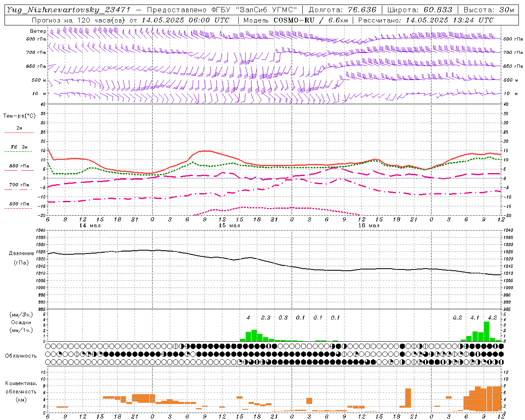Click the left '10 м' wind level label
Image resolution: width=525 pixels, height=420 pixels.
(x=39, y=94)
